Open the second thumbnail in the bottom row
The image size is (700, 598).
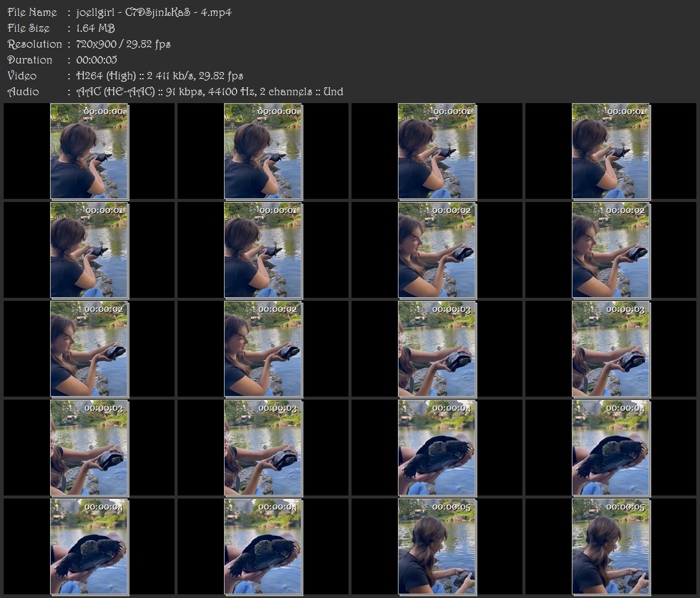[263, 547]
